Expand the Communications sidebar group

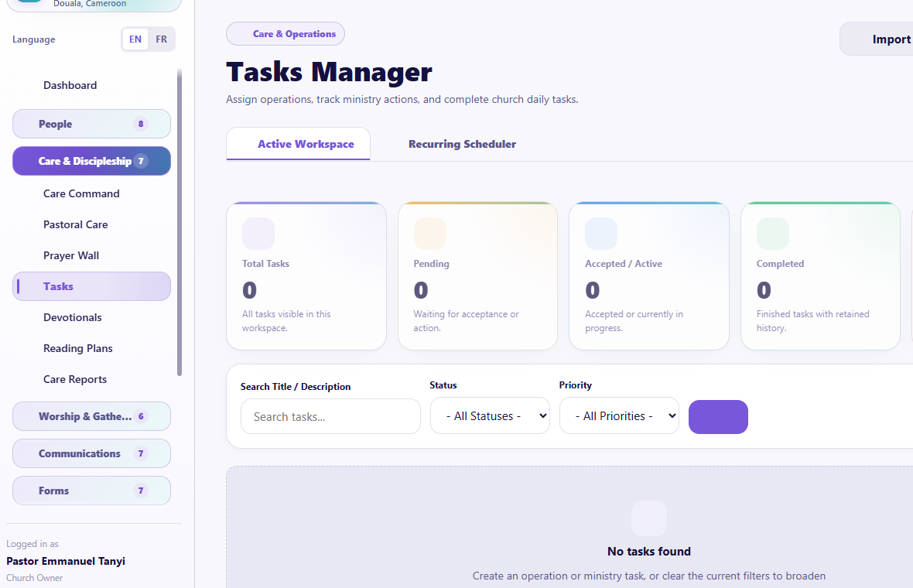click(91, 453)
